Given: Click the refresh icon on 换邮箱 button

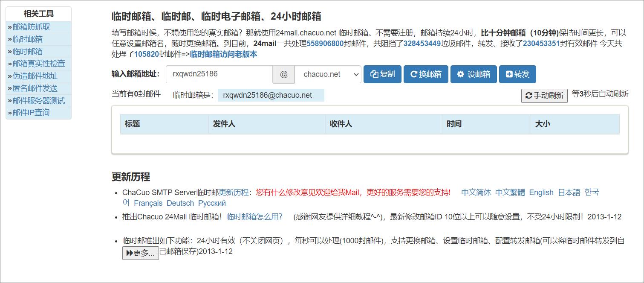Looking at the screenshot, I should (x=414, y=74).
